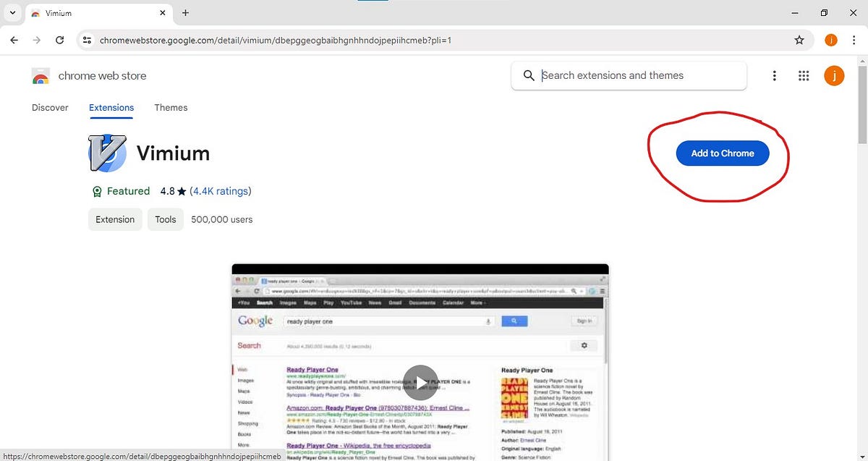This screenshot has width=868, height=461.
Task: Switch to the Themes tab
Action: (171, 107)
